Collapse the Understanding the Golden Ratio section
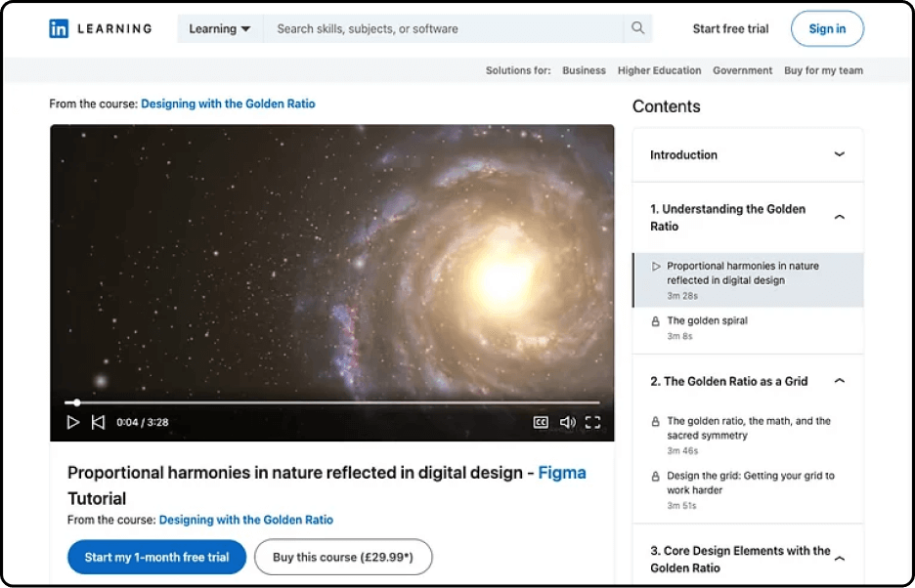 [x=839, y=217]
